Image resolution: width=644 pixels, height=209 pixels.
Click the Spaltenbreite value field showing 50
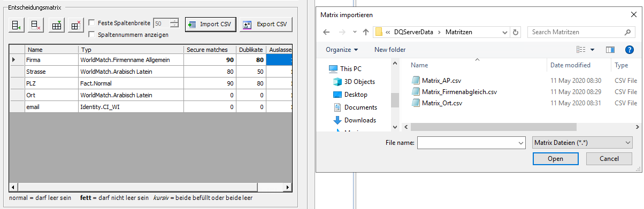point(161,23)
